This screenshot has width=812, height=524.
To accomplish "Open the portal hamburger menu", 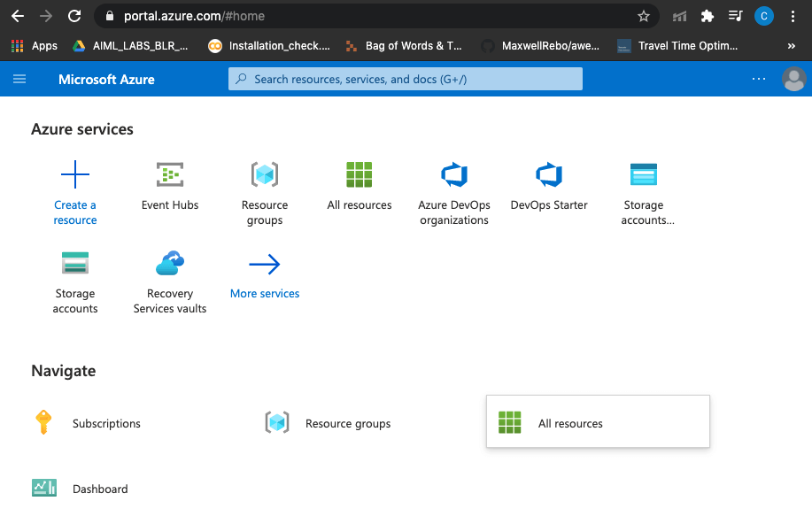I will (x=19, y=79).
